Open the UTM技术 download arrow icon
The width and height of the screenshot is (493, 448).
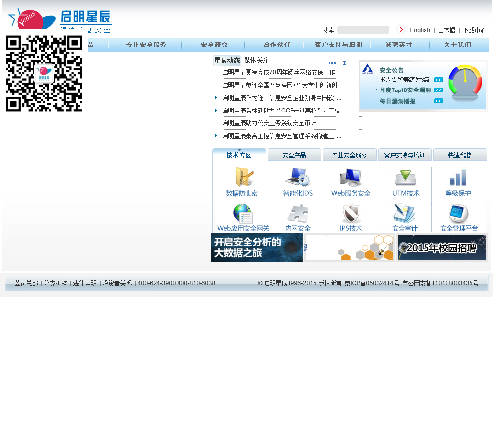(405, 178)
